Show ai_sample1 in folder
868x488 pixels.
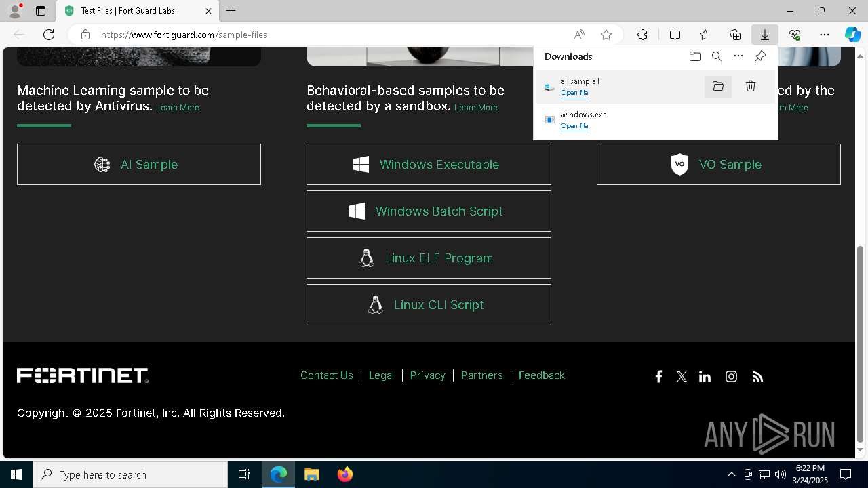[x=718, y=86]
